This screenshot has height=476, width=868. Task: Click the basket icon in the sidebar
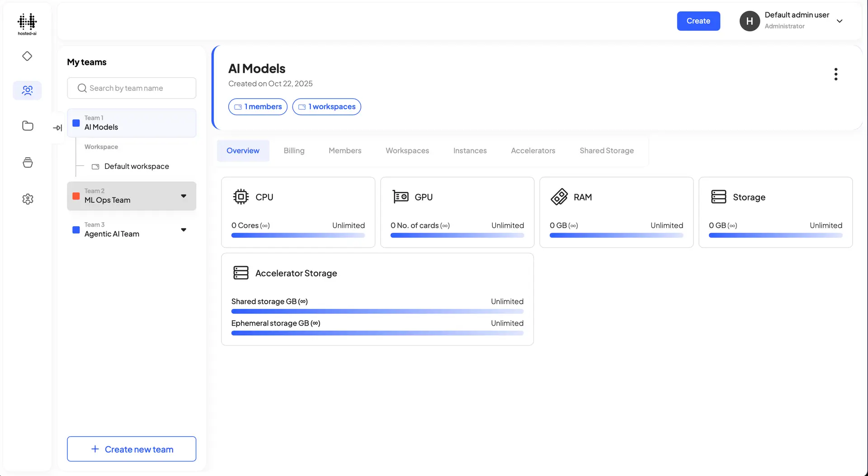(27, 163)
